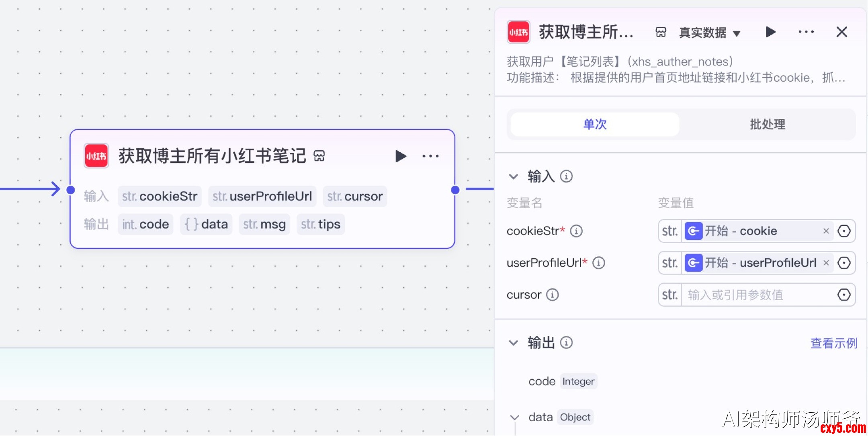Open the variable picker for cookieStr field

click(844, 231)
